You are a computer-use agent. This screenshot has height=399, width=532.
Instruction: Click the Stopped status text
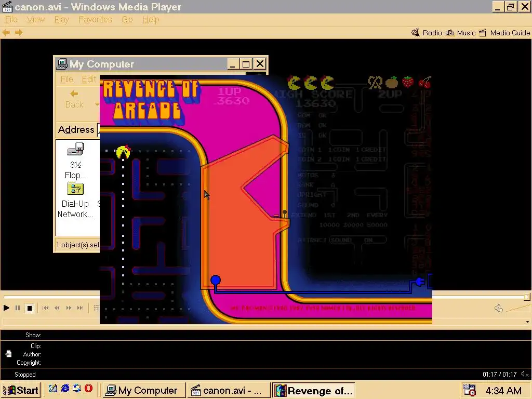pos(25,375)
